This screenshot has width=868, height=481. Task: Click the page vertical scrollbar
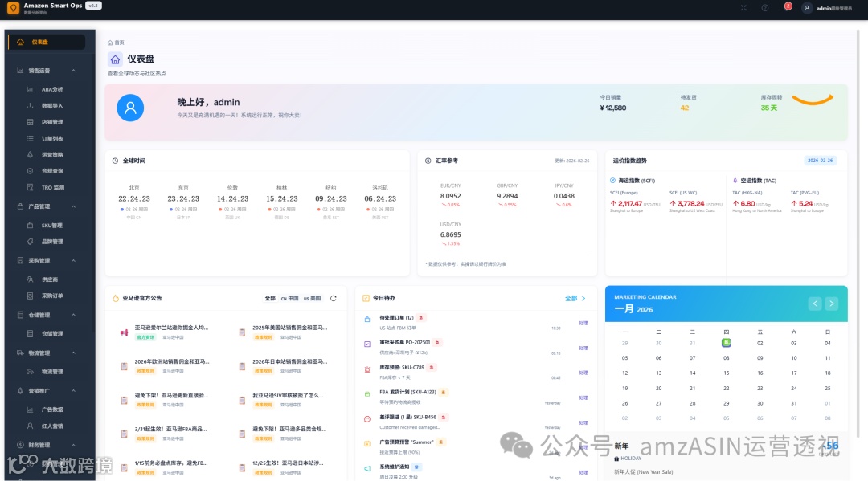[x=858, y=232]
